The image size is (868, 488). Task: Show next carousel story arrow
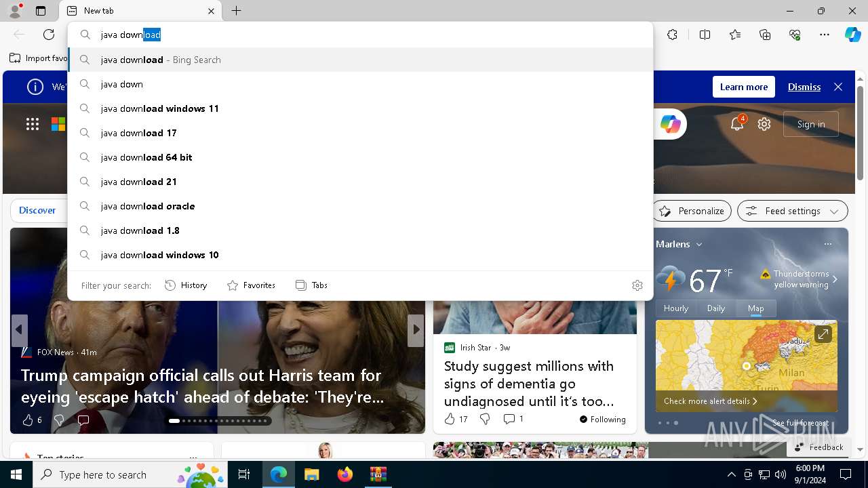tap(416, 330)
